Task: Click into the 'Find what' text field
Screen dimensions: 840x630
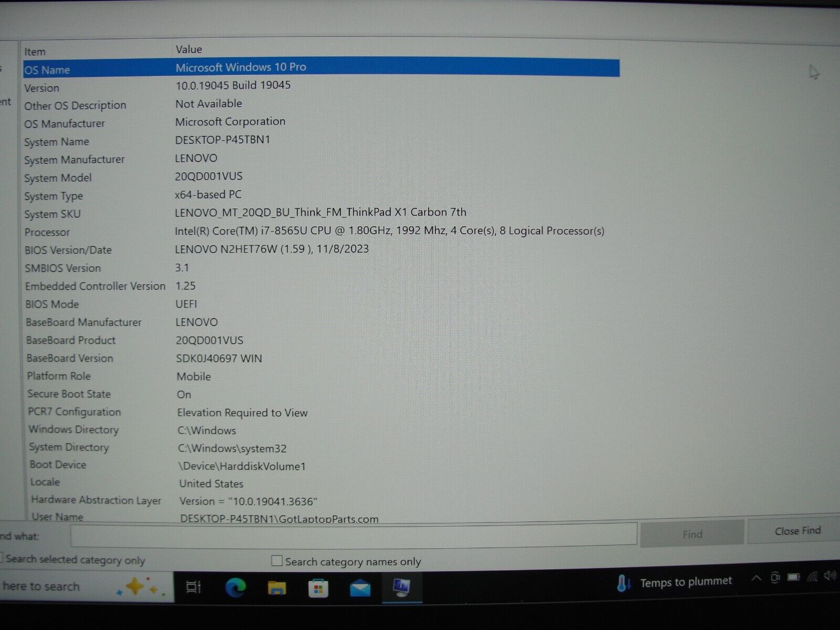Action: pos(353,536)
